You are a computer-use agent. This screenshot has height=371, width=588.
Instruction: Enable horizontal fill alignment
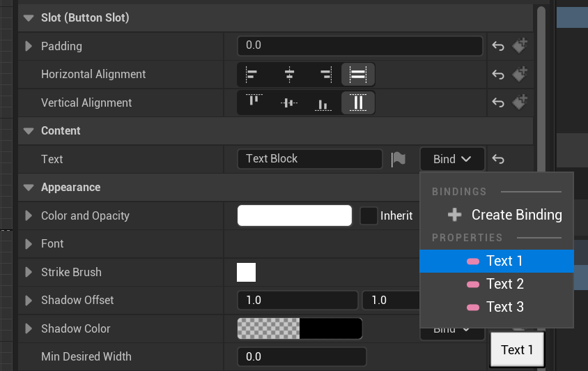(x=358, y=74)
